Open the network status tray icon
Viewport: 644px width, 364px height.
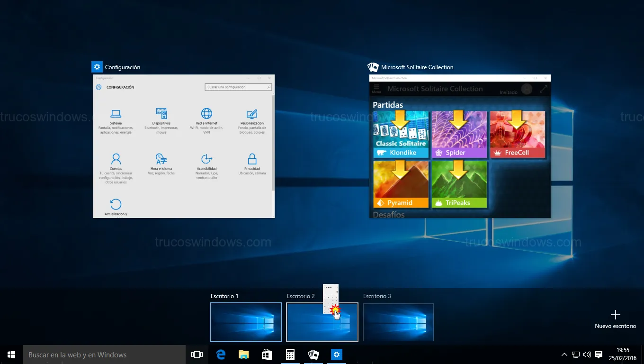pos(576,355)
